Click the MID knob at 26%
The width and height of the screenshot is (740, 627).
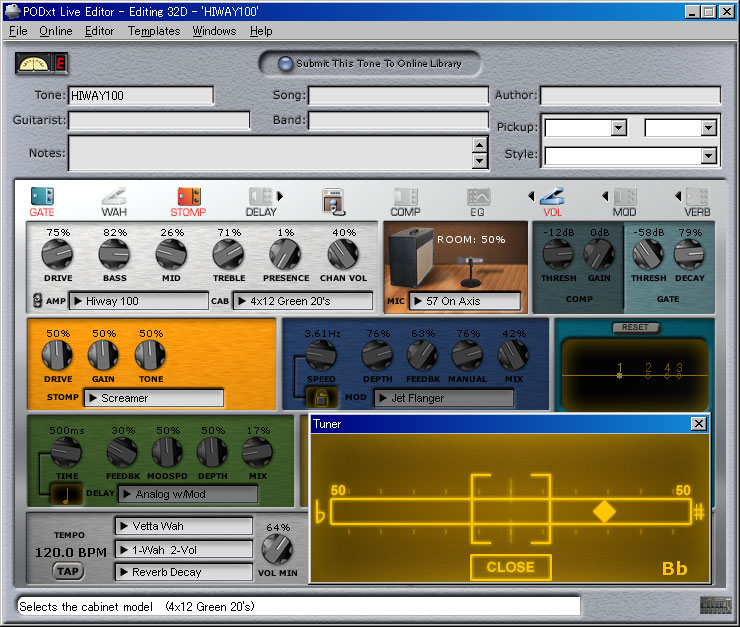171,254
